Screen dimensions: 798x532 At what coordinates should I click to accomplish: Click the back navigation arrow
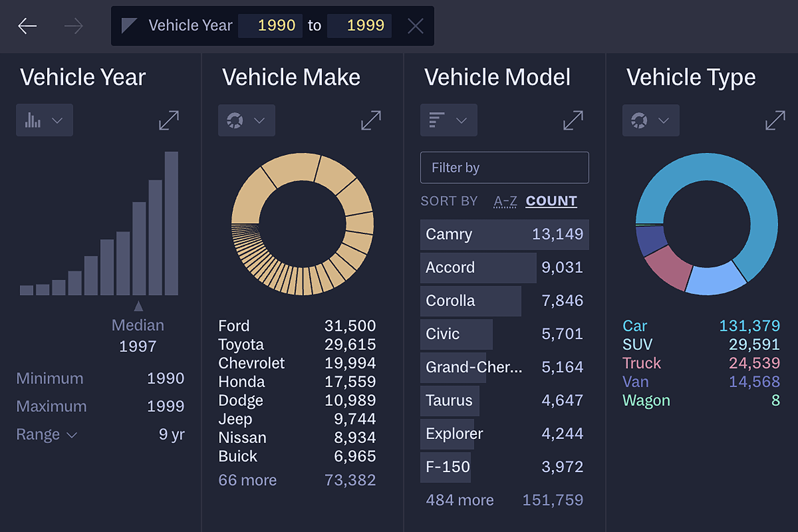pos(27,25)
